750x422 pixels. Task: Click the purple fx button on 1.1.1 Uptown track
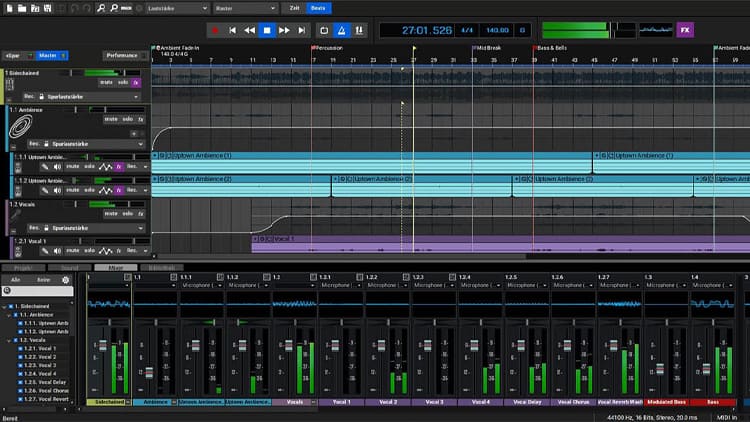coord(119,167)
